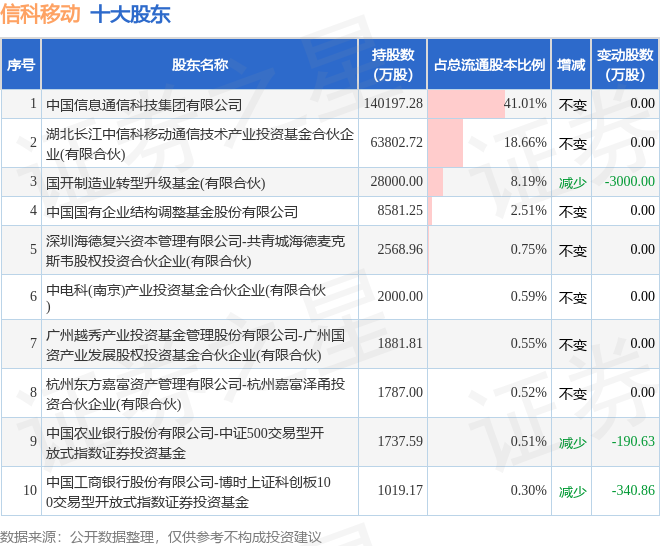Click the 0.30% ratio cell
The image size is (660, 546).
point(489,491)
